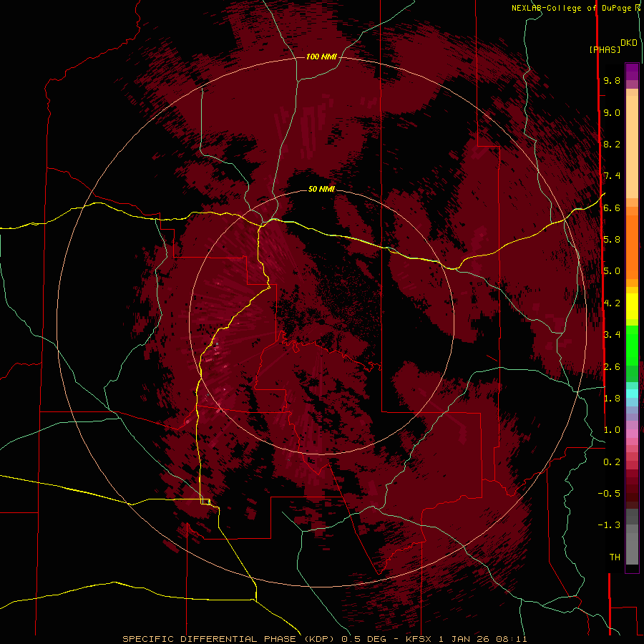Click the NEXLAB-College of DuPage credit text
The height and width of the screenshot is (644, 644).
(573, 8)
